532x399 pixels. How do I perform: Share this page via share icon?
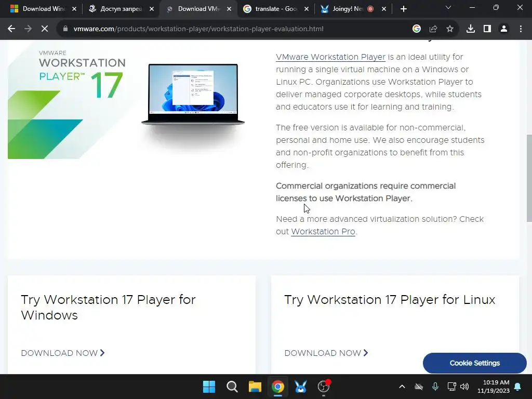tap(433, 29)
